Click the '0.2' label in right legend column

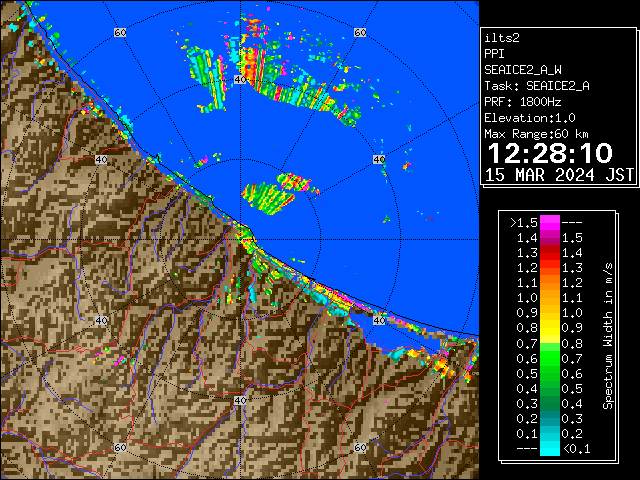(572, 434)
